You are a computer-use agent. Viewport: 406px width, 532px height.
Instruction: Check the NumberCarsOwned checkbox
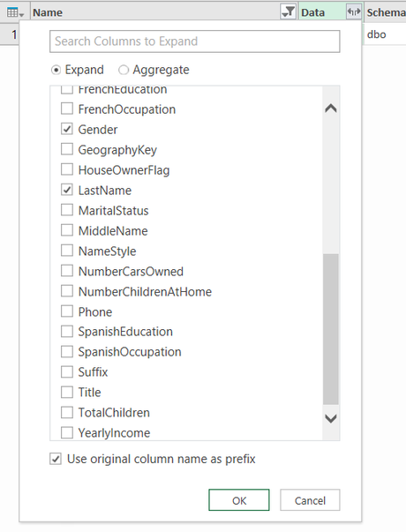[x=67, y=271]
